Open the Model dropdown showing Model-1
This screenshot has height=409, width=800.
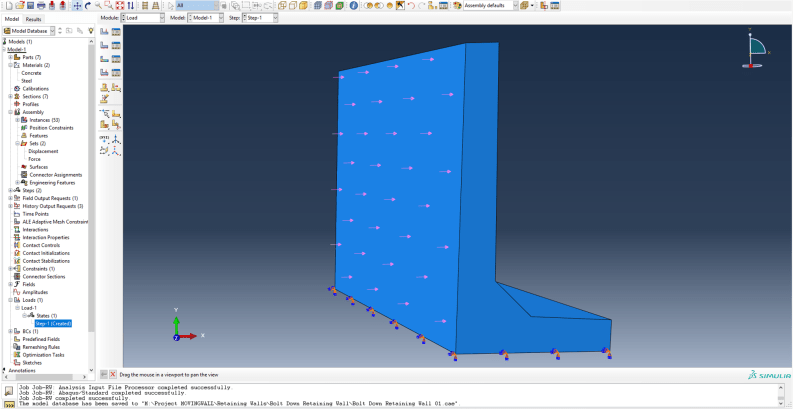click(x=206, y=18)
